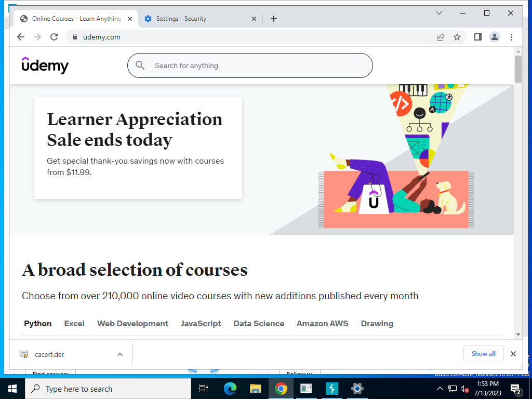This screenshot has height=399, width=532.
Task: Launch Microsoft Edge from the taskbar
Action: [230, 389]
